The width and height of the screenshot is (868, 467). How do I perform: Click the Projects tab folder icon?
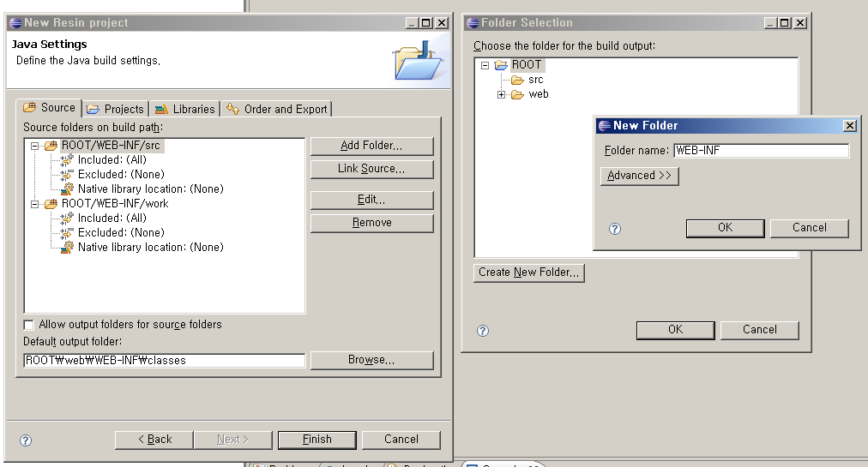93,109
